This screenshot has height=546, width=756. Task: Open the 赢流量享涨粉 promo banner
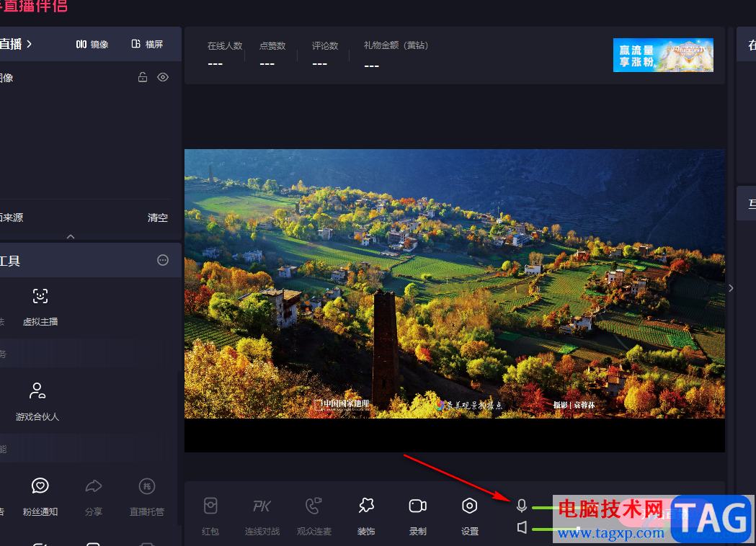pos(663,55)
